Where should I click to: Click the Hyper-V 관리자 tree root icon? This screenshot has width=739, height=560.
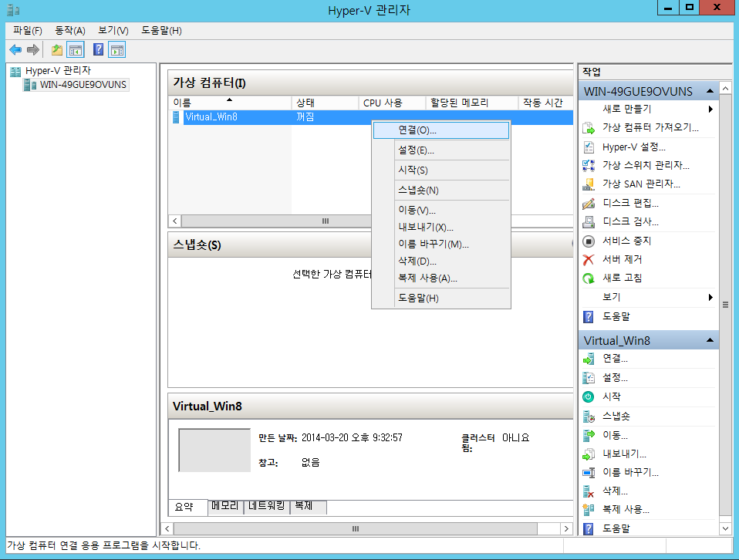(15, 71)
